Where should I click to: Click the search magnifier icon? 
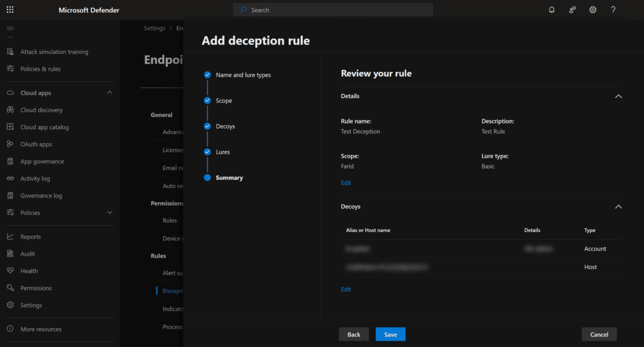[x=243, y=10]
